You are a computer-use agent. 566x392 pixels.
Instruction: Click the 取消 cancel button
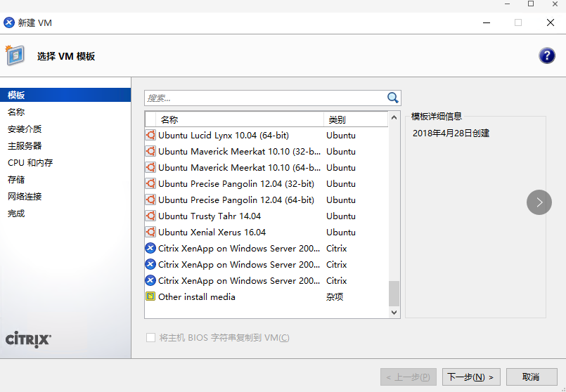(x=532, y=377)
